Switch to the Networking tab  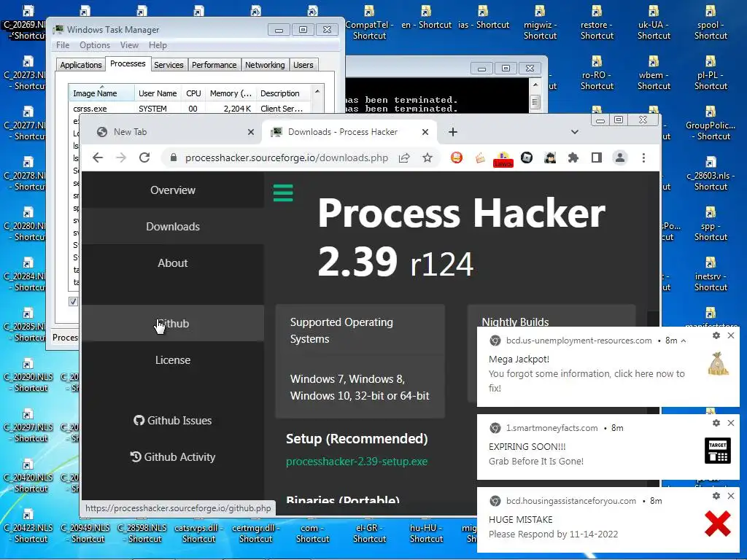click(265, 65)
